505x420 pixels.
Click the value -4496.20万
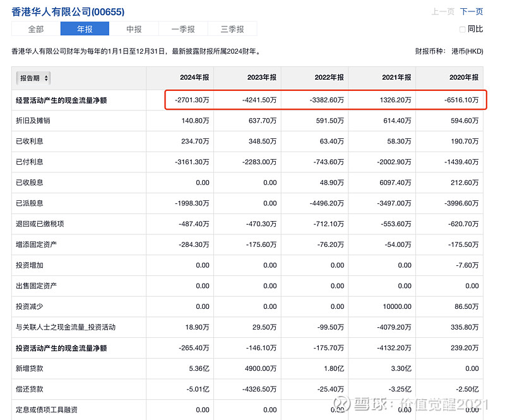[326, 203]
